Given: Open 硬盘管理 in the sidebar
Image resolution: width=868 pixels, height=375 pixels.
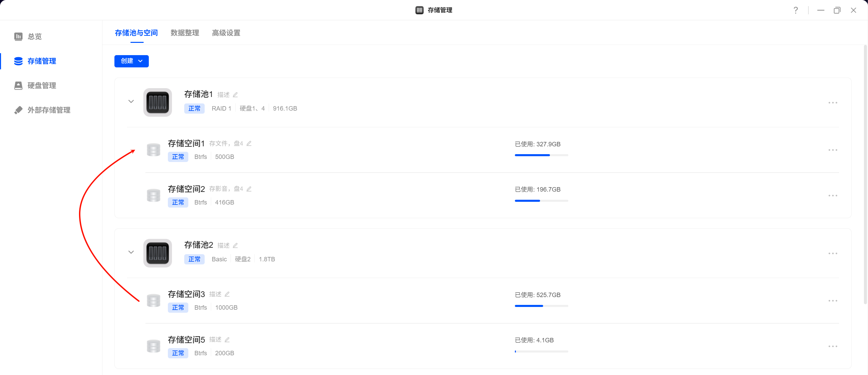Looking at the screenshot, I should [42, 86].
